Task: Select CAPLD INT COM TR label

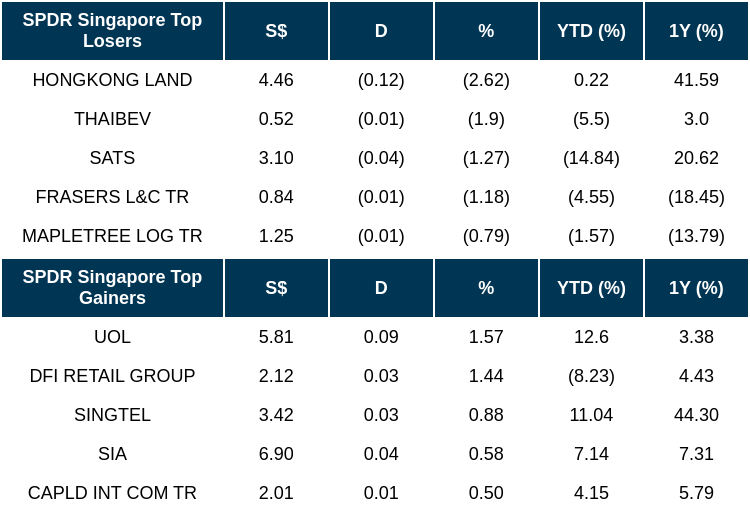Action: [112, 493]
